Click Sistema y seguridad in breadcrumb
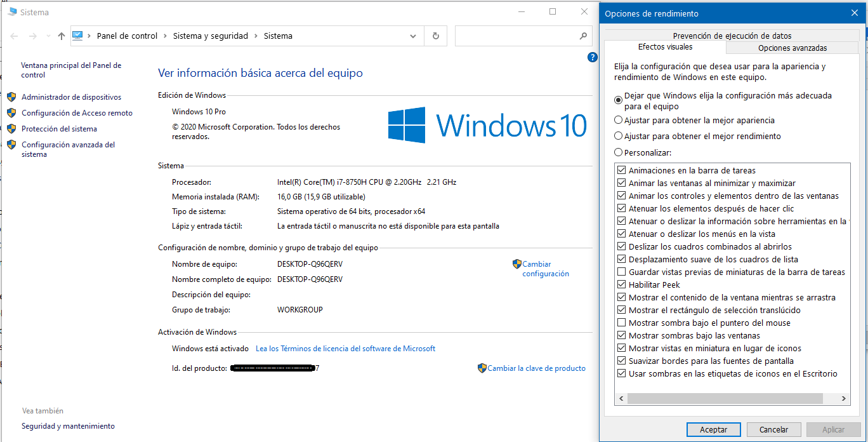This screenshot has width=868, height=442. [211, 36]
